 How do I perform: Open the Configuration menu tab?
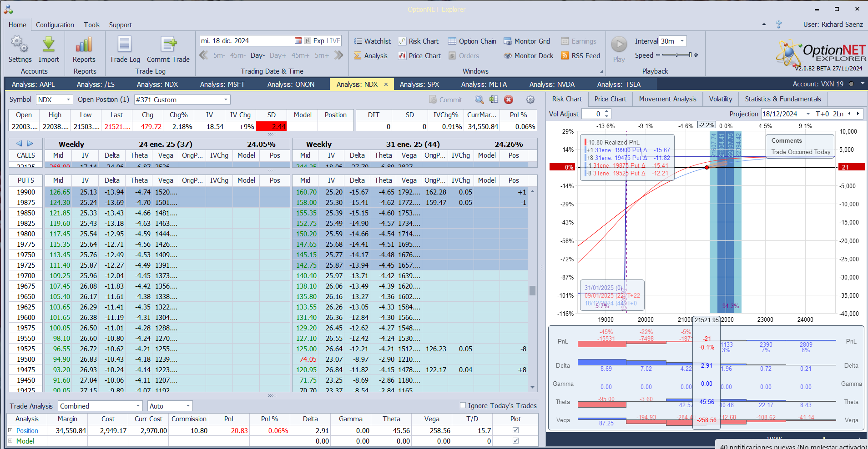(55, 25)
